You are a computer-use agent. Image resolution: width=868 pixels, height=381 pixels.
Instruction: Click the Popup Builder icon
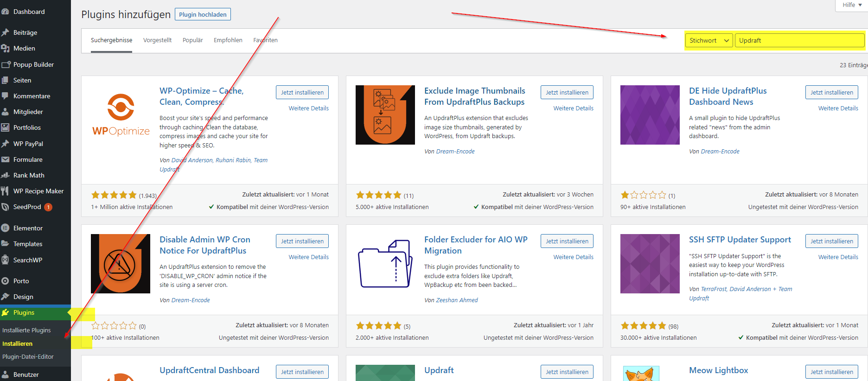[6, 64]
